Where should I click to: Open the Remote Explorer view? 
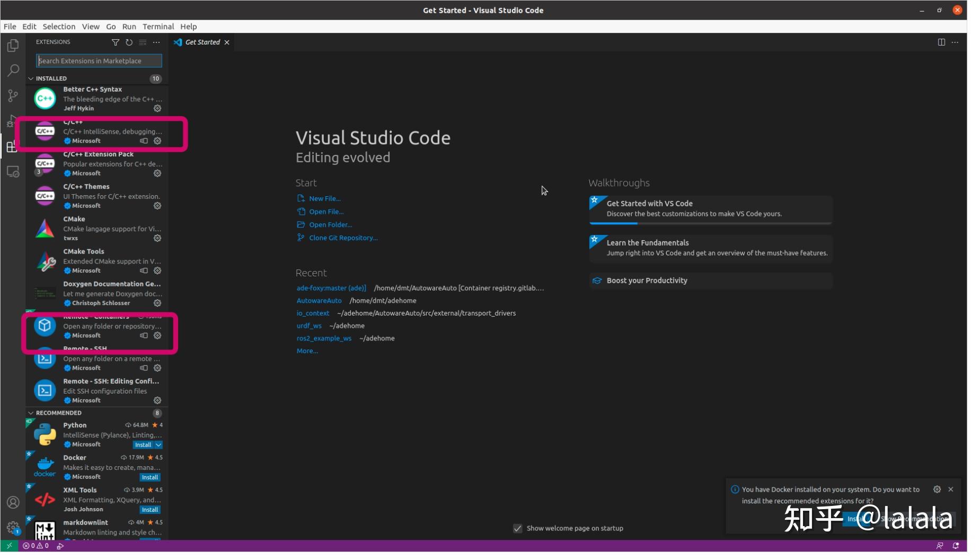[x=13, y=172]
